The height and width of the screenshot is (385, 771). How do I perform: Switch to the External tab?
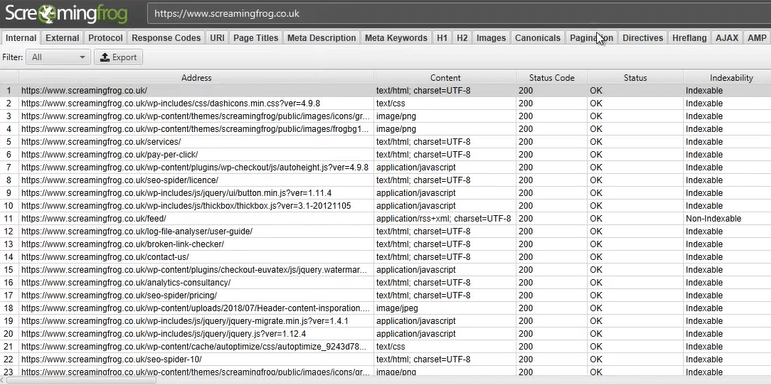pos(62,38)
